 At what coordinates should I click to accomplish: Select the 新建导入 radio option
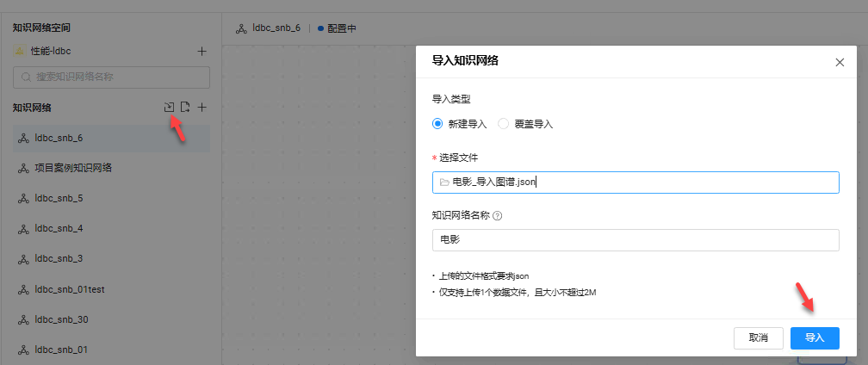[x=437, y=124]
